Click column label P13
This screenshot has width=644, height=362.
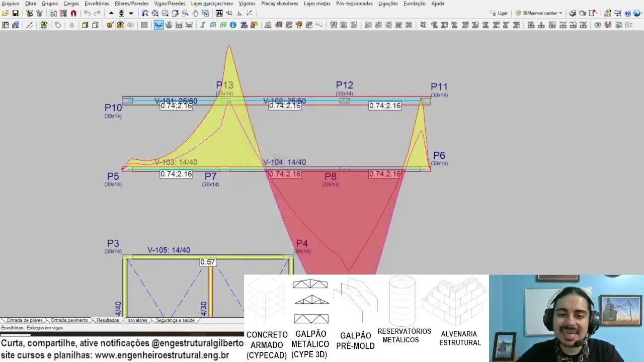(224, 85)
